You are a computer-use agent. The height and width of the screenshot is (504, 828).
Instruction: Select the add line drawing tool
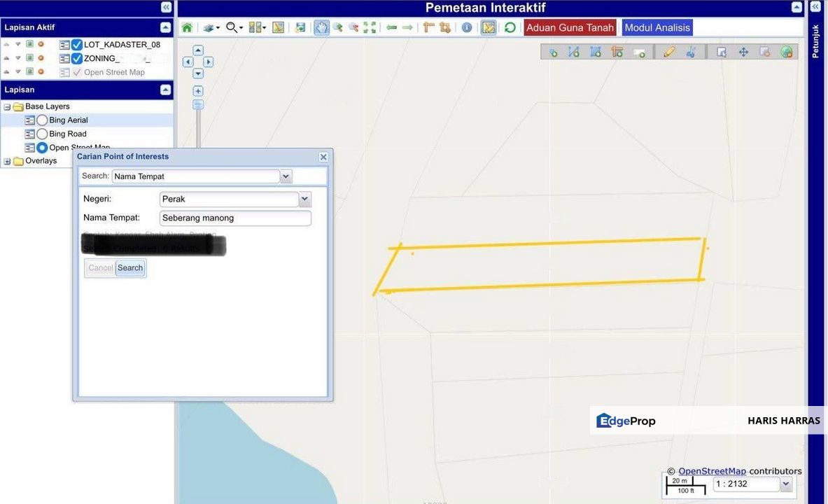tap(574, 52)
